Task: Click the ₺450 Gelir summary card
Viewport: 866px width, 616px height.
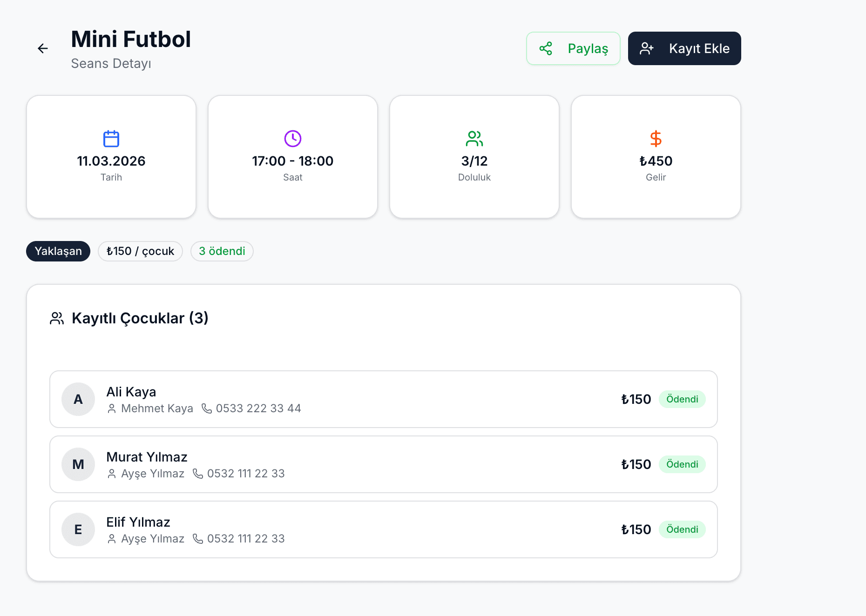Action: tap(656, 157)
